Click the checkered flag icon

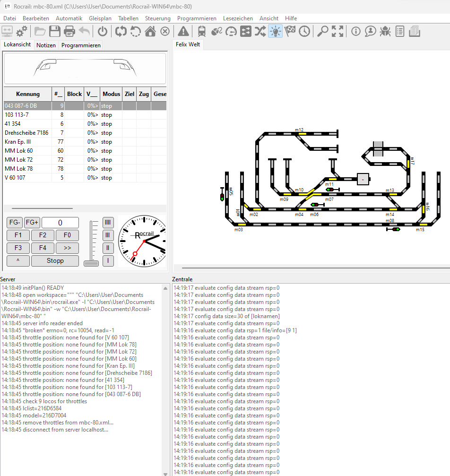click(x=290, y=31)
